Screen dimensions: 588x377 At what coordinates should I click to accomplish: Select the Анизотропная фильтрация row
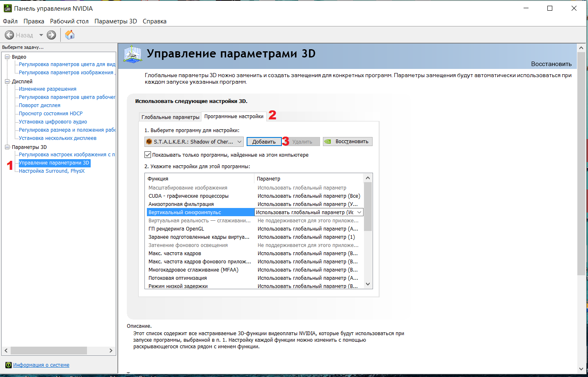tap(255, 204)
